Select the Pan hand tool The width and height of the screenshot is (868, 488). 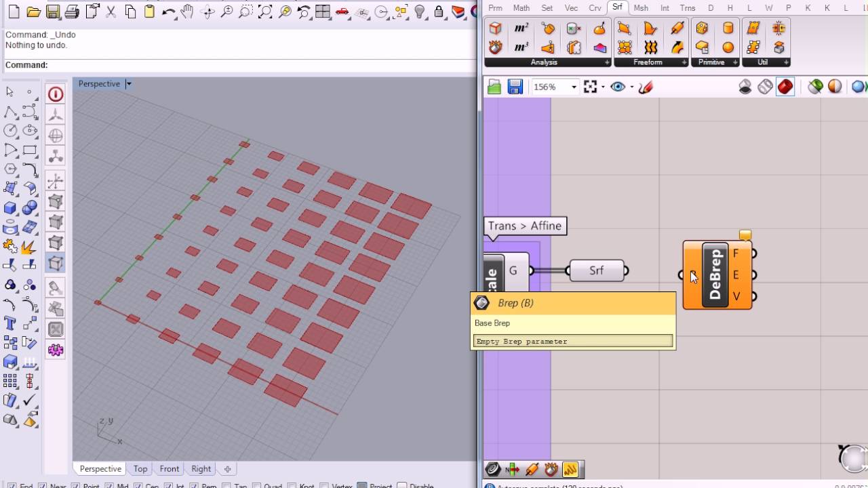coord(188,12)
